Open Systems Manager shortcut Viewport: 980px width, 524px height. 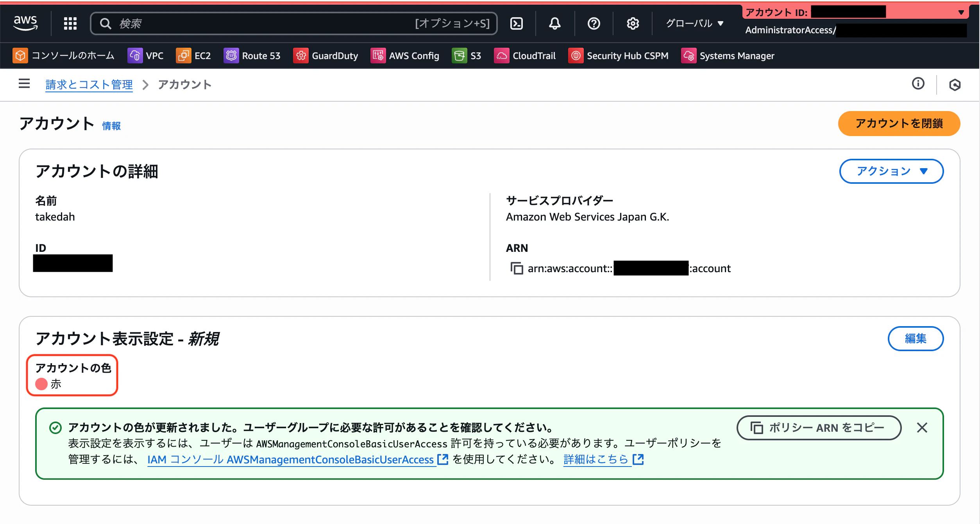point(728,56)
